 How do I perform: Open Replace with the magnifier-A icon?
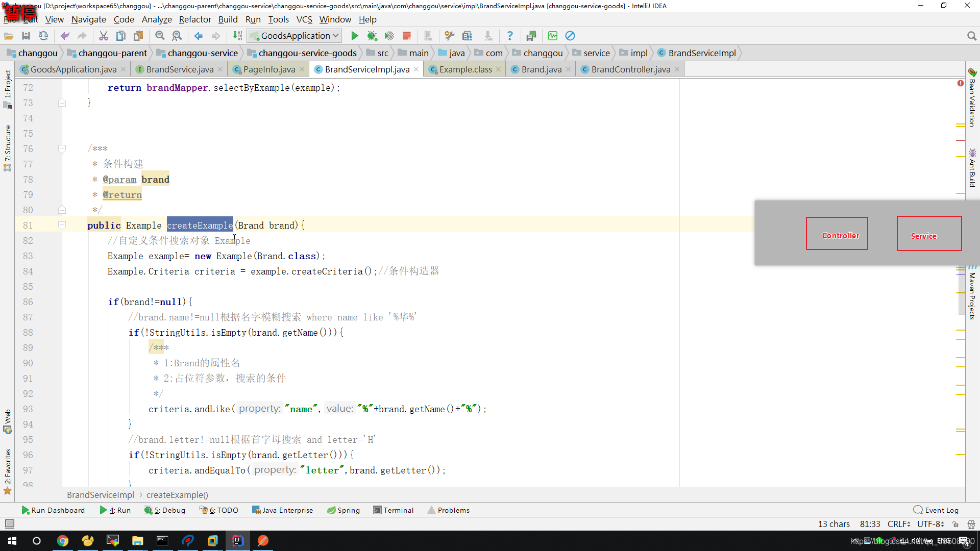(x=177, y=36)
